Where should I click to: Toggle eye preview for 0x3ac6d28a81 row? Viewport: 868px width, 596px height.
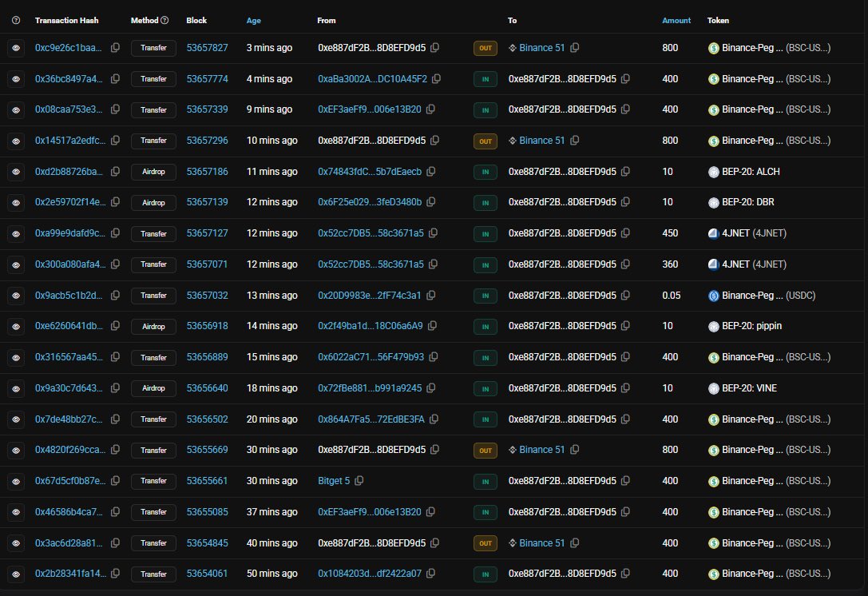[x=16, y=543]
